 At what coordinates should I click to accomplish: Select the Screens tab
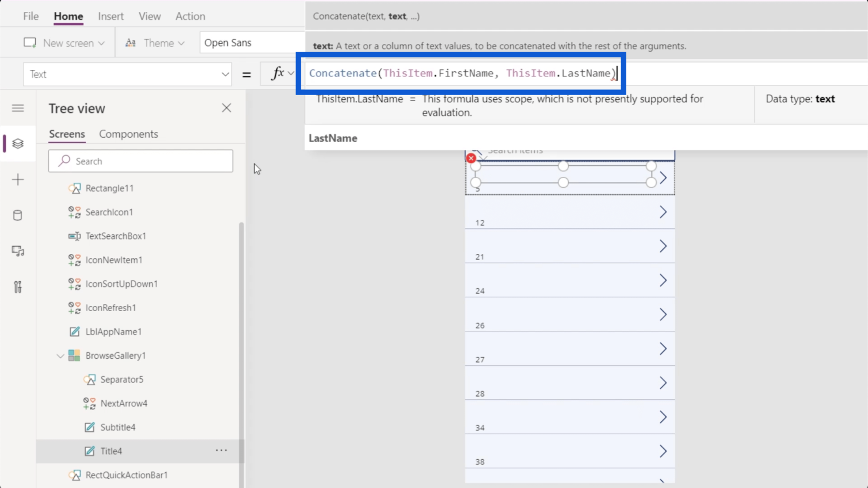[x=67, y=134]
